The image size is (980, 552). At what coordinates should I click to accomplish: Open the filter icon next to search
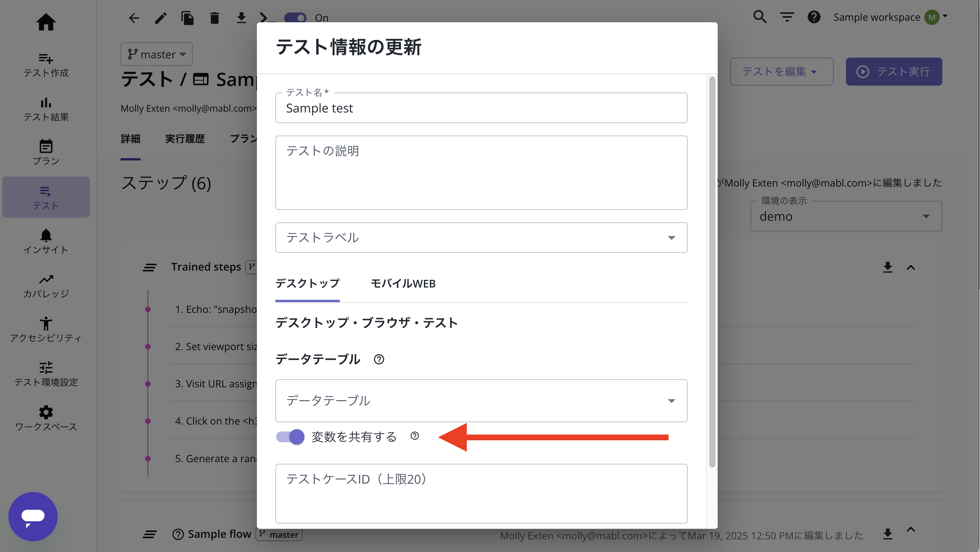(786, 17)
